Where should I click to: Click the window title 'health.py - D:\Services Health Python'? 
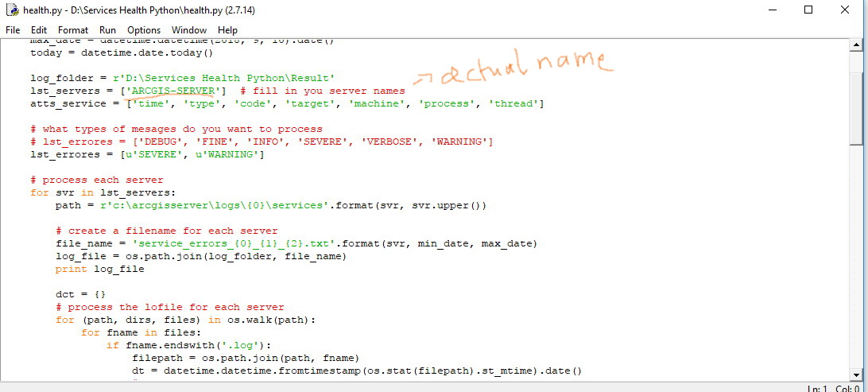(140, 10)
